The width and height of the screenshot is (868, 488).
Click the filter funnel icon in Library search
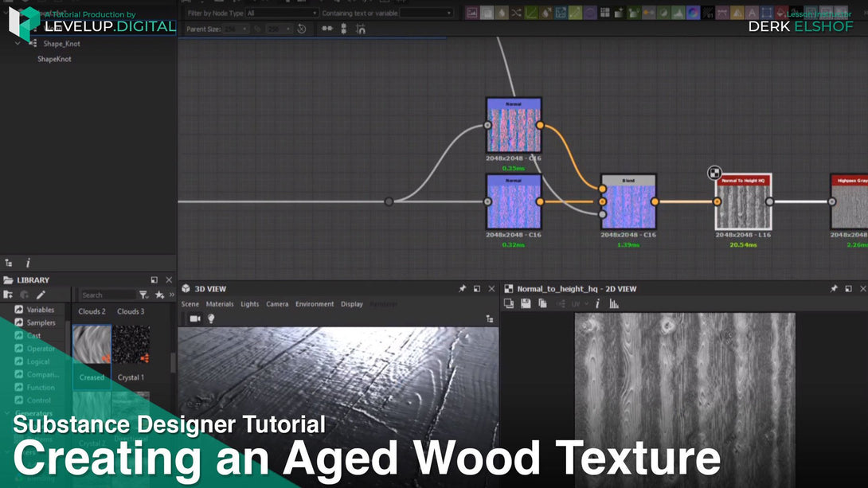click(144, 295)
